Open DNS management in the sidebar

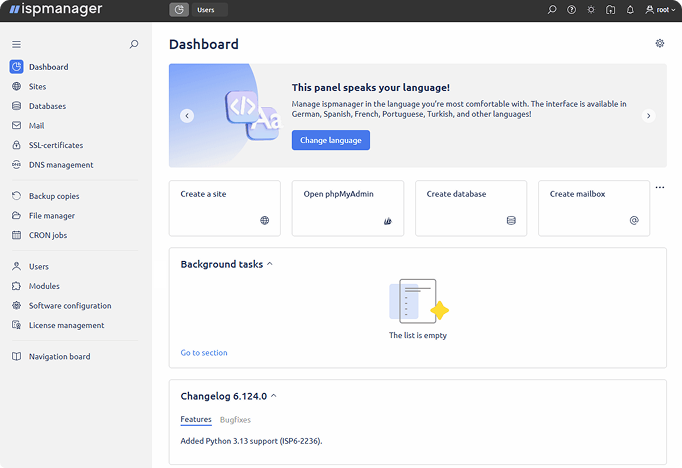[60, 165]
